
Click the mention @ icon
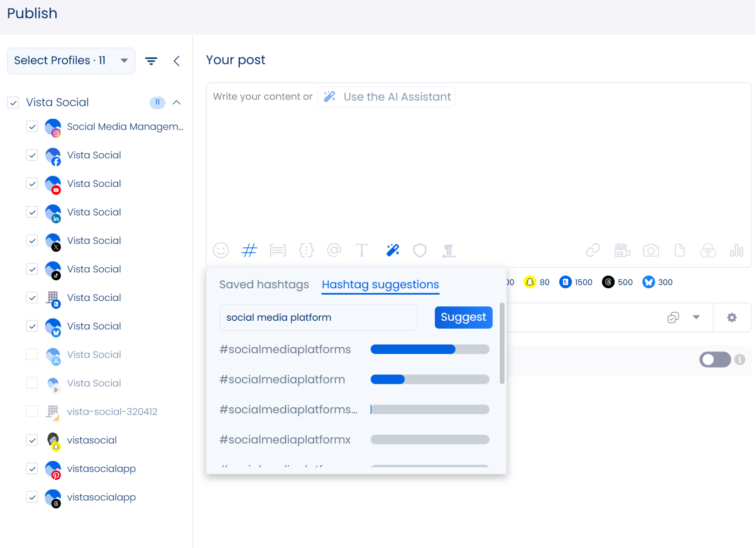(x=334, y=250)
